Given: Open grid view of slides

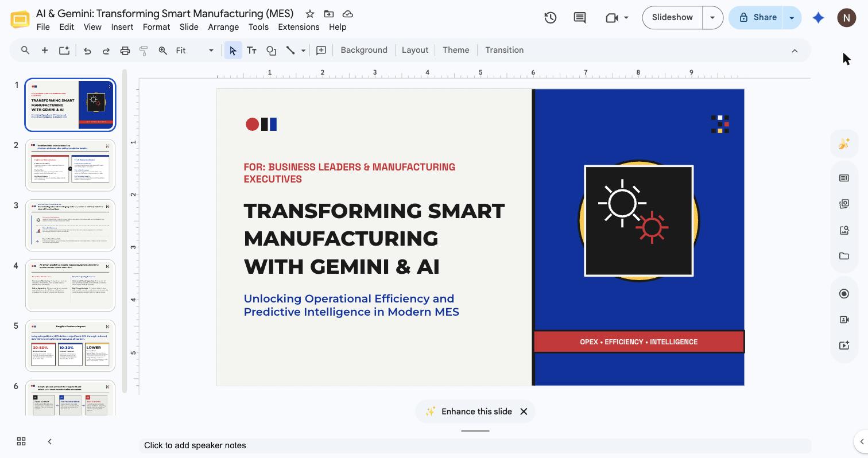Looking at the screenshot, I should (x=21, y=441).
